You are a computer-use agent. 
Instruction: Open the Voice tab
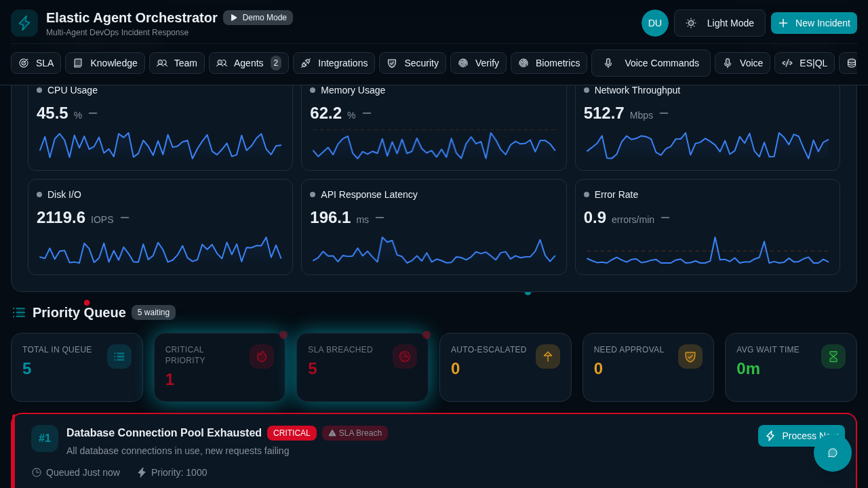coord(743,63)
